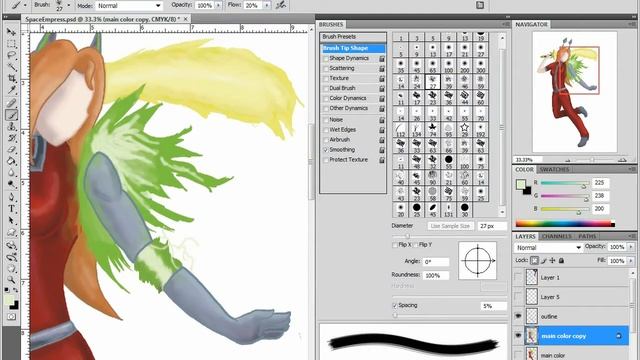Screen dimensions: 640x360
Task: Open the Brush preset picker arrow
Action: point(68,6)
